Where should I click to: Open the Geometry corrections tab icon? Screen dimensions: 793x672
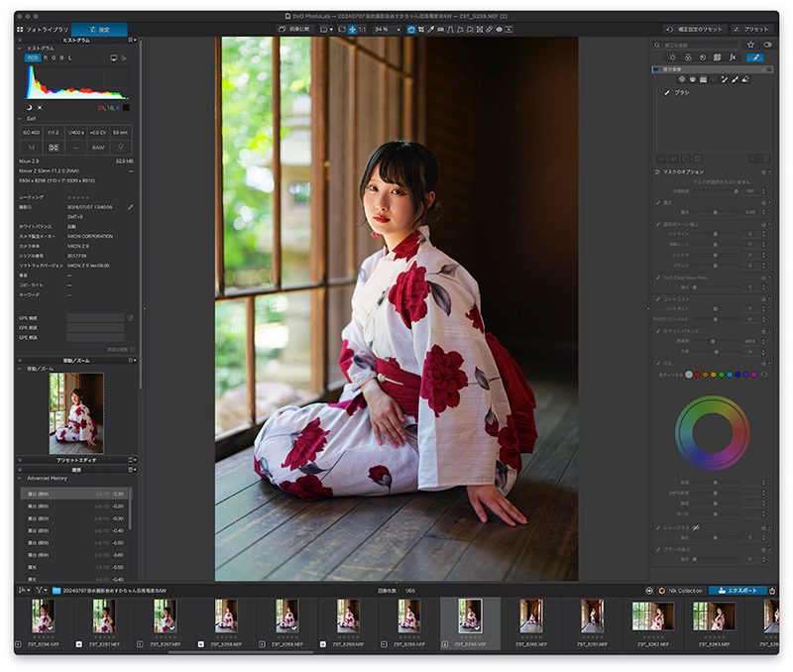[x=717, y=57]
